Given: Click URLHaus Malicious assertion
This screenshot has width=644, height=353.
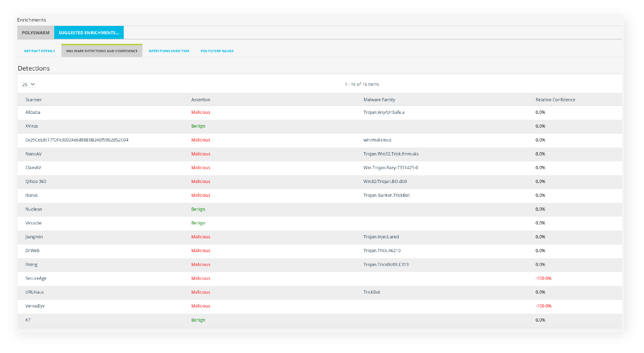Looking at the screenshot, I should (x=201, y=292).
